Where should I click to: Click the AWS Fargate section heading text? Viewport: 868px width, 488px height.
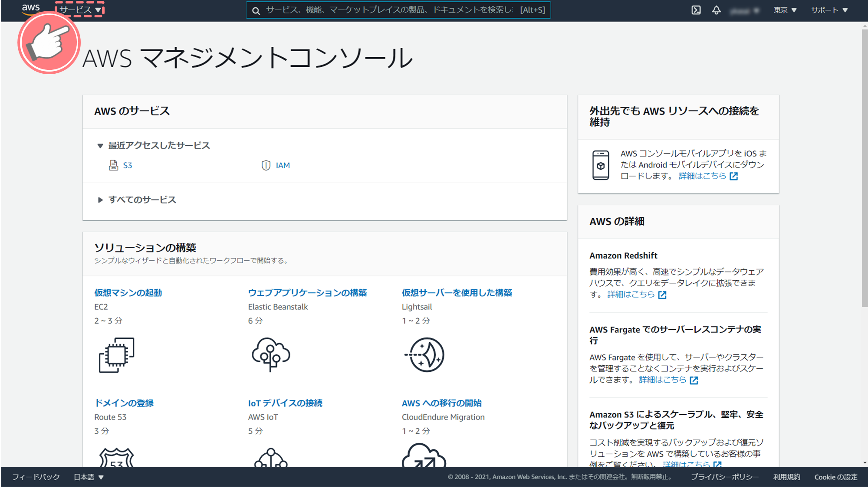pos(675,335)
